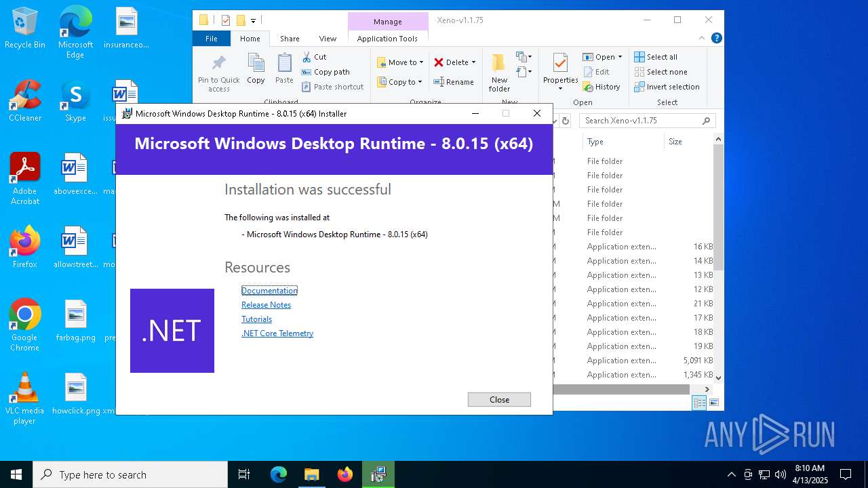The image size is (868, 488).
Task: Click the Edit button in the ribbon
Action: (596, 72)
